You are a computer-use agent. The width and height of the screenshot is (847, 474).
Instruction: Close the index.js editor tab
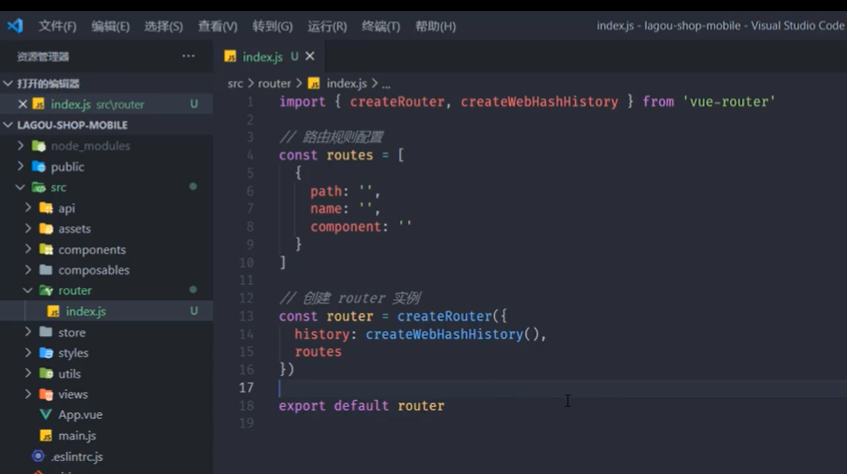[310, 56]
